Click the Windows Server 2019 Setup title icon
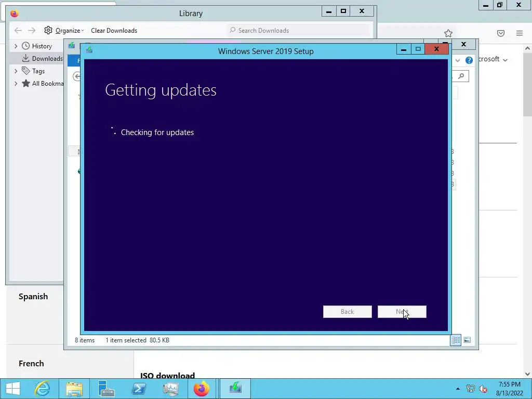 coord(89,50)
